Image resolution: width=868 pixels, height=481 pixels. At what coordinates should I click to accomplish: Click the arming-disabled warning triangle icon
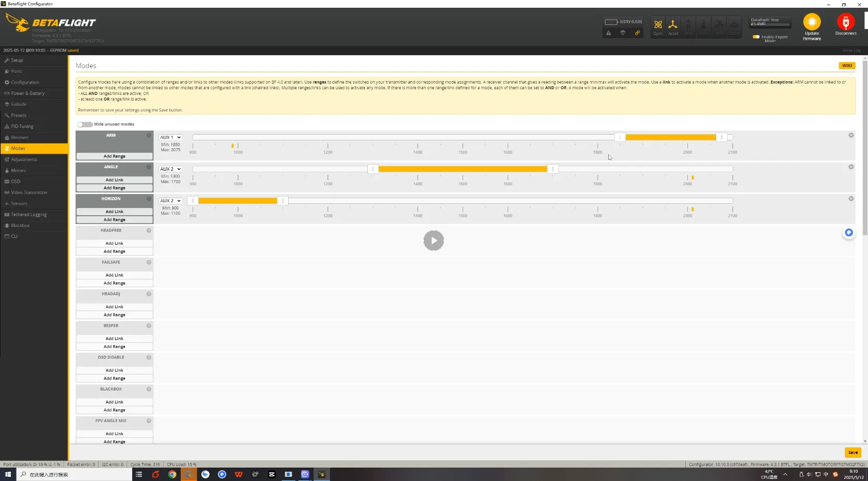coord(609,33)
